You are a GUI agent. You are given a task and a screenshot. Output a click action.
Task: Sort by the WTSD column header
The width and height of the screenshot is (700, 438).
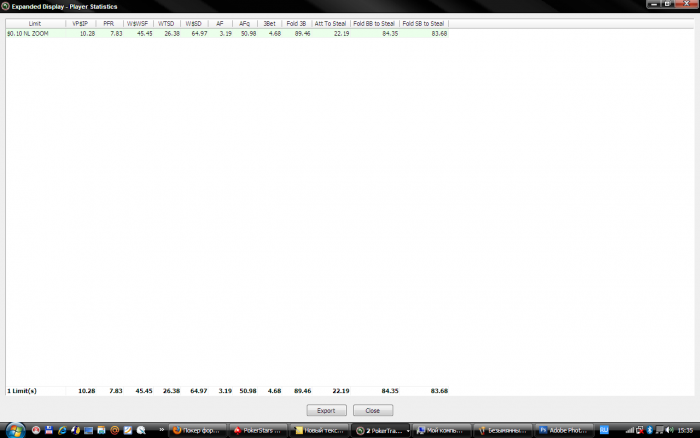coord(166,24)
